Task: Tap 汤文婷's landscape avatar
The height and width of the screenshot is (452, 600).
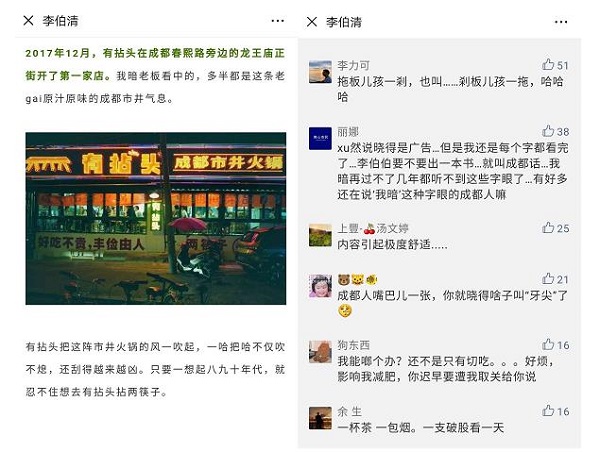Action: tap(320, 235)
